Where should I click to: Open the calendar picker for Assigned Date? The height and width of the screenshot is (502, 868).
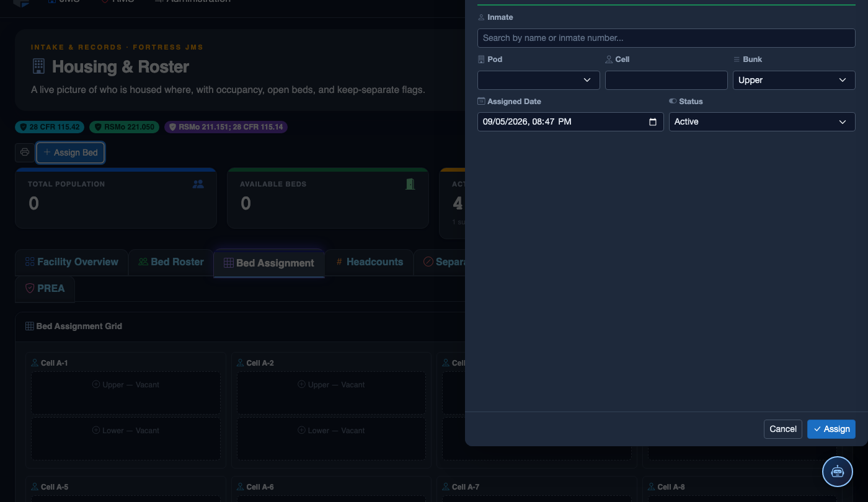(652, 122)
